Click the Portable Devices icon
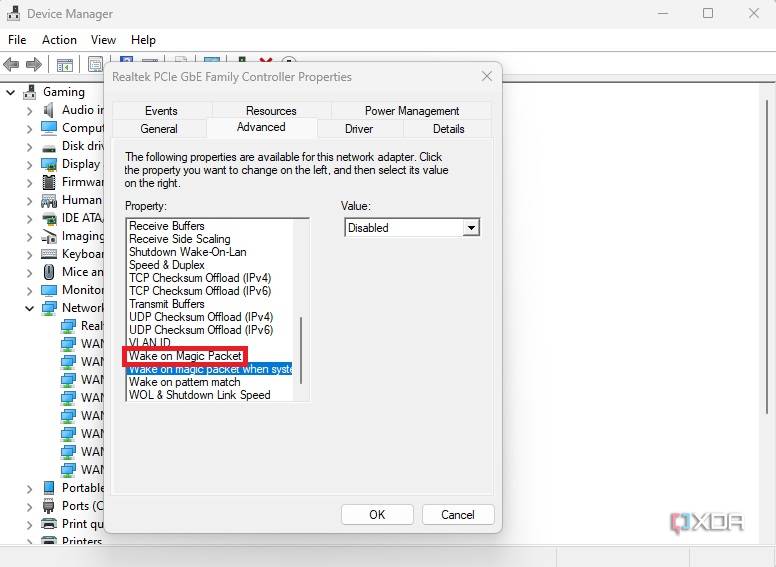This screenshot has width=776, height=567. (49, 488)
